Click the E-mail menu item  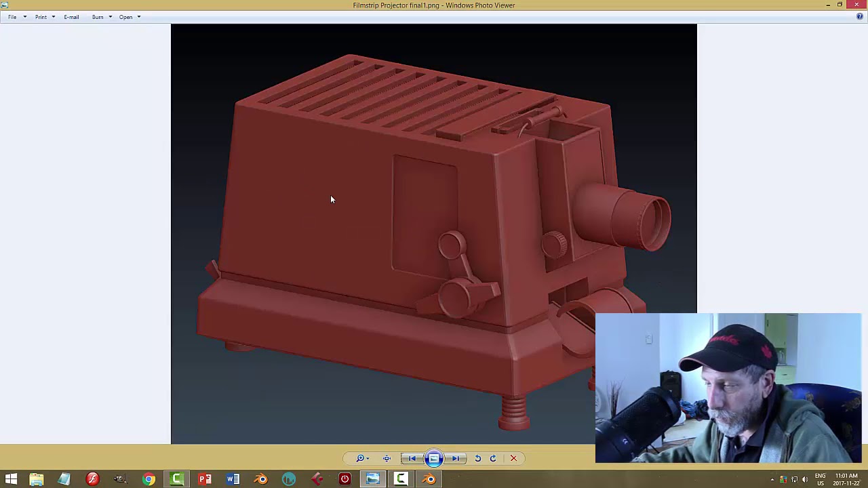71,17
